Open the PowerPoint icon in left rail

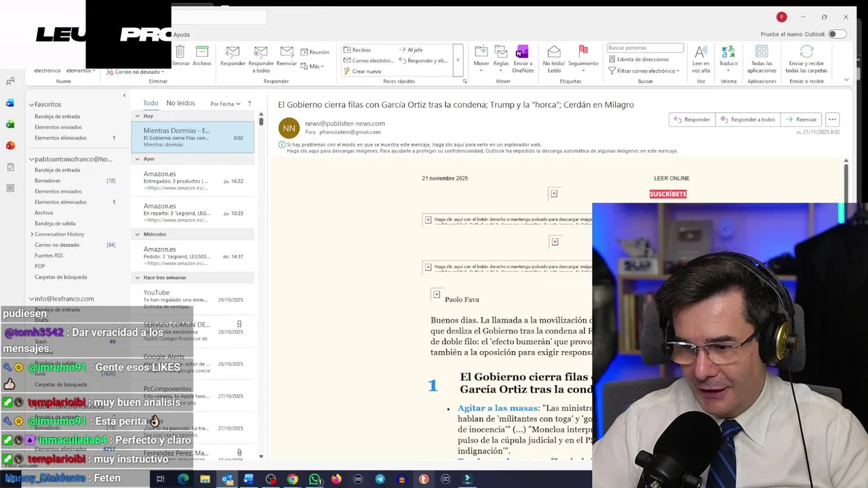10,145
